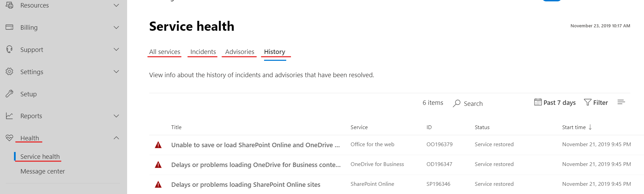Open the Past 7 days calendar filter
644x194 pixels.
tap(555, 102)
